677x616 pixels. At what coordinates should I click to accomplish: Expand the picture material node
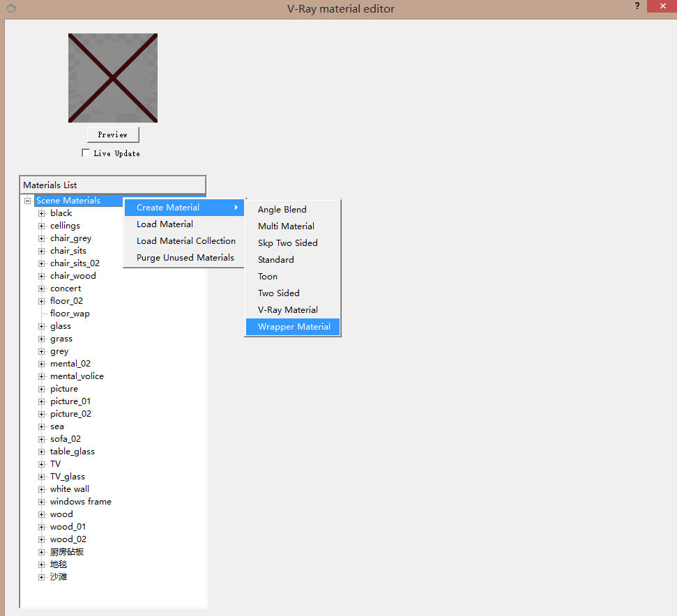tap(41, 389)
